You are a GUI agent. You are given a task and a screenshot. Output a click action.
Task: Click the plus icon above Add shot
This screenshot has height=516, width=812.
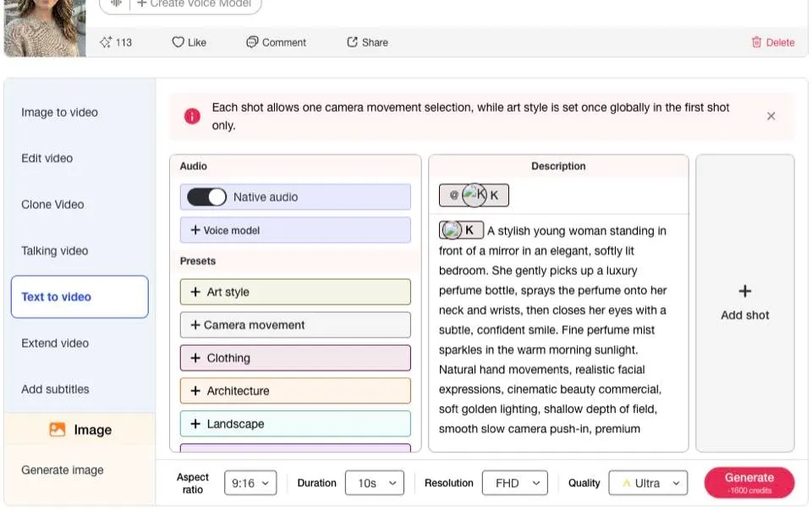744,291
